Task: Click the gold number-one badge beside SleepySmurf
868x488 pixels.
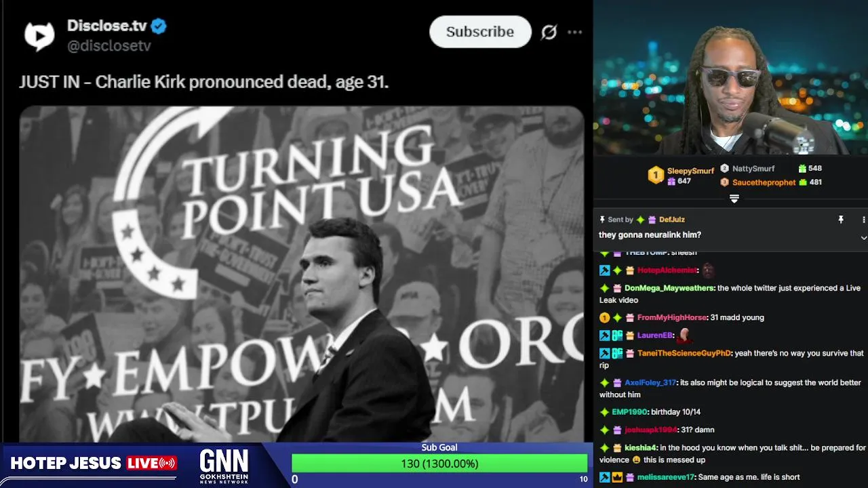Action: coord(655,176)
